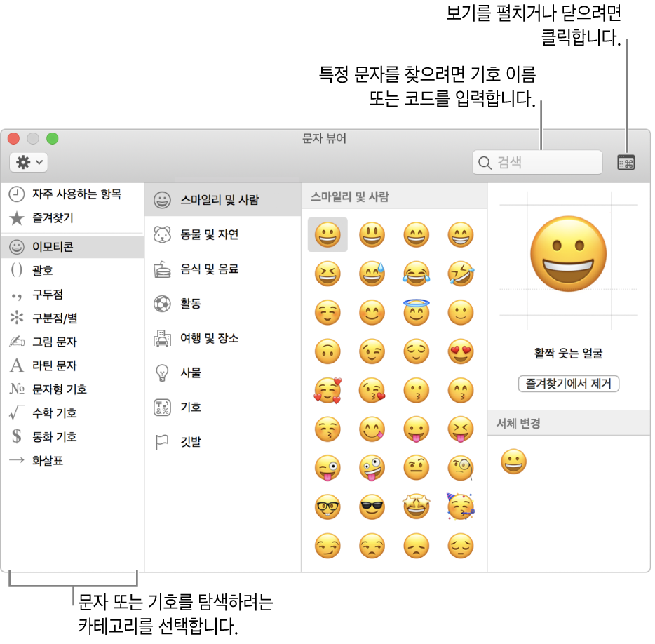
Task: Select 이모티콘 category in sidebar
Action: pyautogui.click(x=72, y=246)
